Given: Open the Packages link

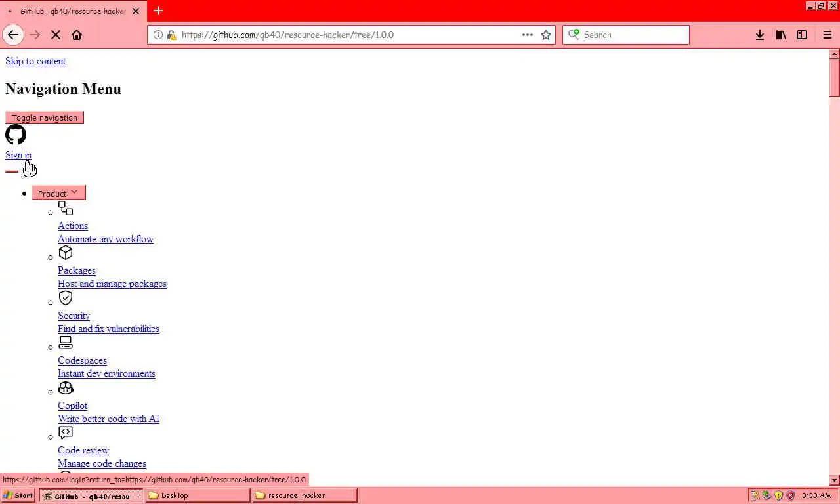Looking at the screenshot, I should (x=77, y=270).
